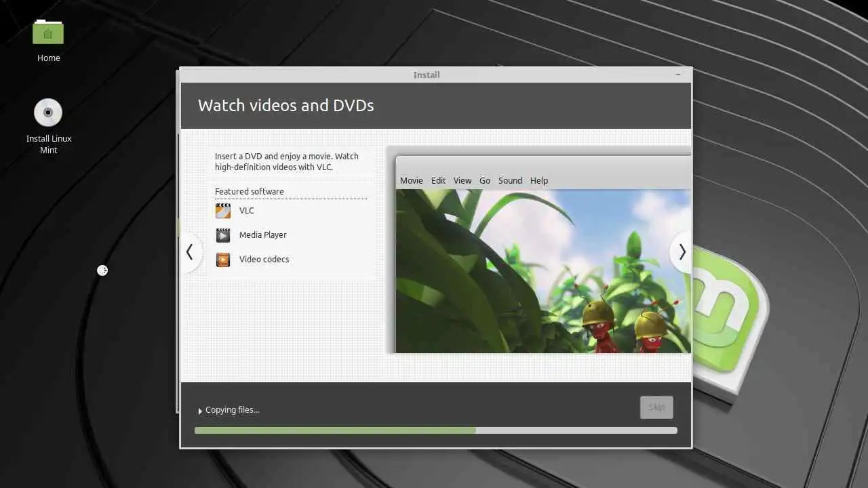Advance to the next slide arrow
Viewport: 868px width, 488px height.
coord(681,252)
